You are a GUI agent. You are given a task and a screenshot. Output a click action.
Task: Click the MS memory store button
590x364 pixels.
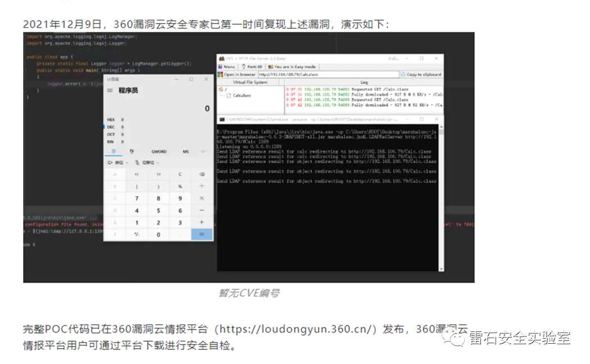click(x=185, y=152)
